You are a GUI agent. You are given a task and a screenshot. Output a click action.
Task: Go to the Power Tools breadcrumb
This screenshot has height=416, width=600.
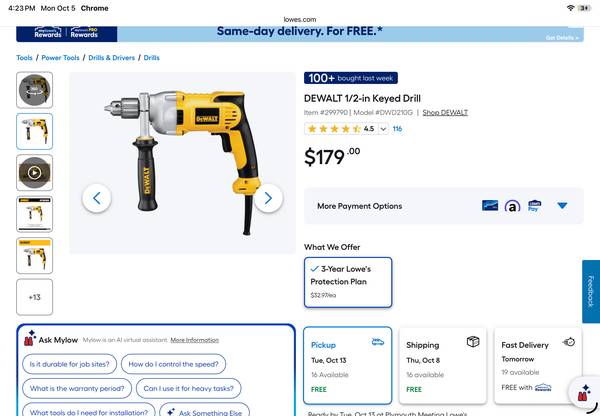coord(60,58)
